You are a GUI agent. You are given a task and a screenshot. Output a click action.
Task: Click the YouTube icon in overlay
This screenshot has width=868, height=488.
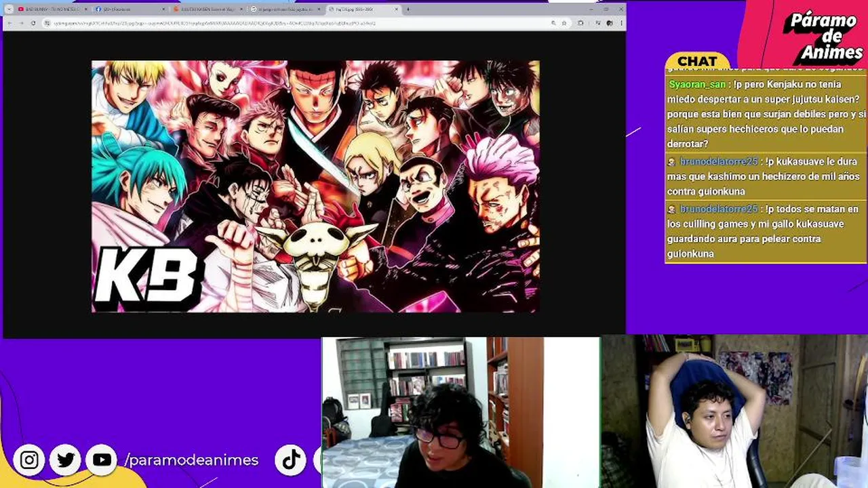click(x=102, y=460)
